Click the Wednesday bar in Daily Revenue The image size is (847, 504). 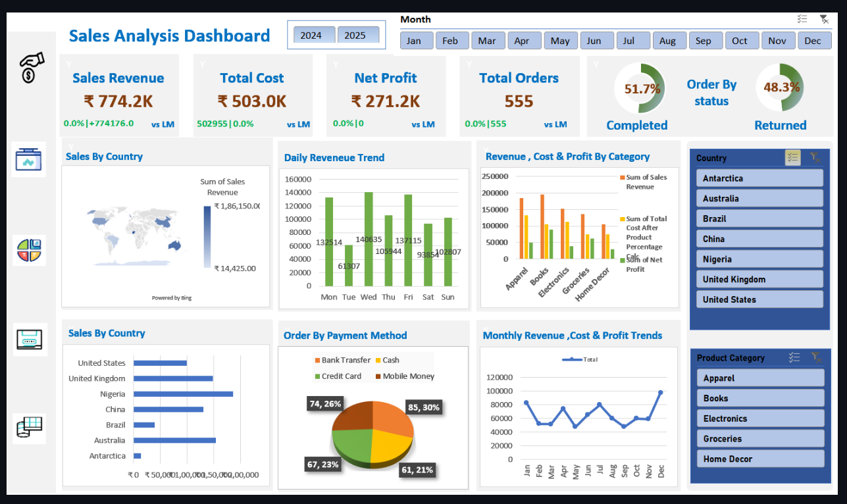point(369,239)
